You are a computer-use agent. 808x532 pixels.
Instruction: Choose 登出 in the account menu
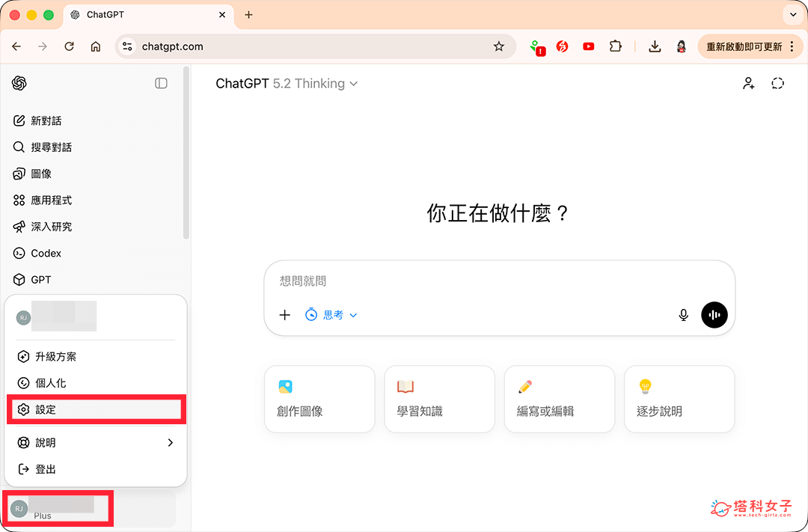pos(43,468)
